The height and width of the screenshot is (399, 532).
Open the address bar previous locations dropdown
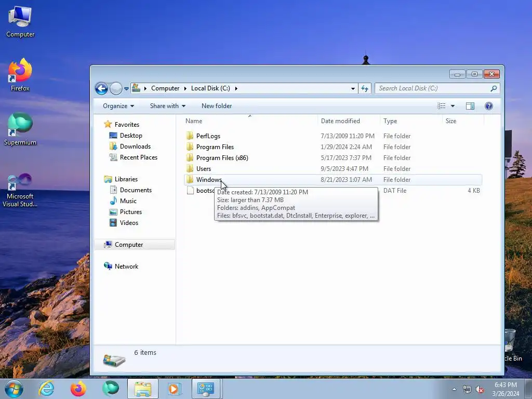(x=353, y=88)
